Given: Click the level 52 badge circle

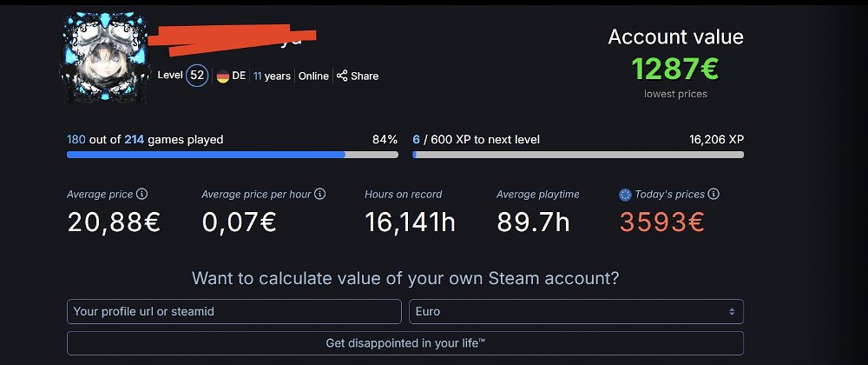Looking at the screenshot, I should [x=197, y=76].
